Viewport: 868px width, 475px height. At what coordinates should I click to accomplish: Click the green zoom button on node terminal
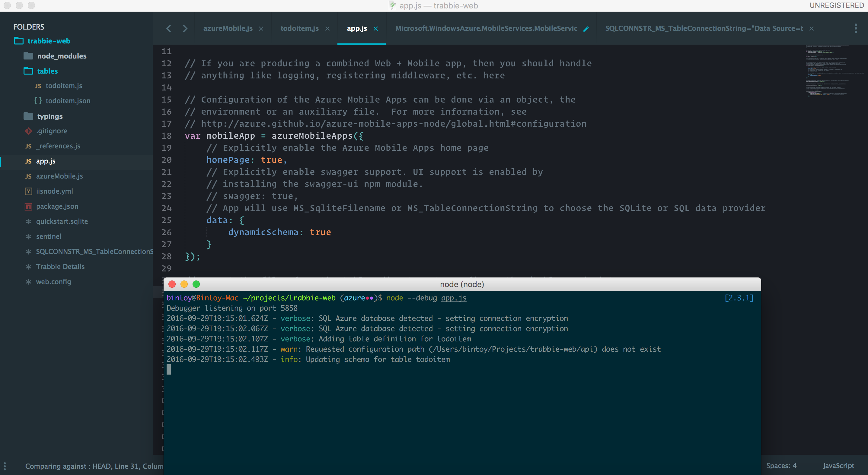[196, 284]
